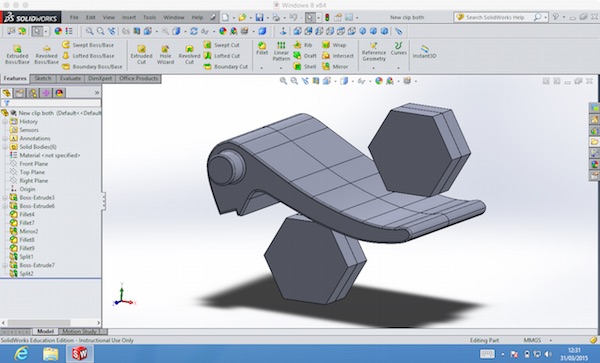Open File Explorer from taskbar
This screenshot has height=363, width=600.
click(51, 353)
